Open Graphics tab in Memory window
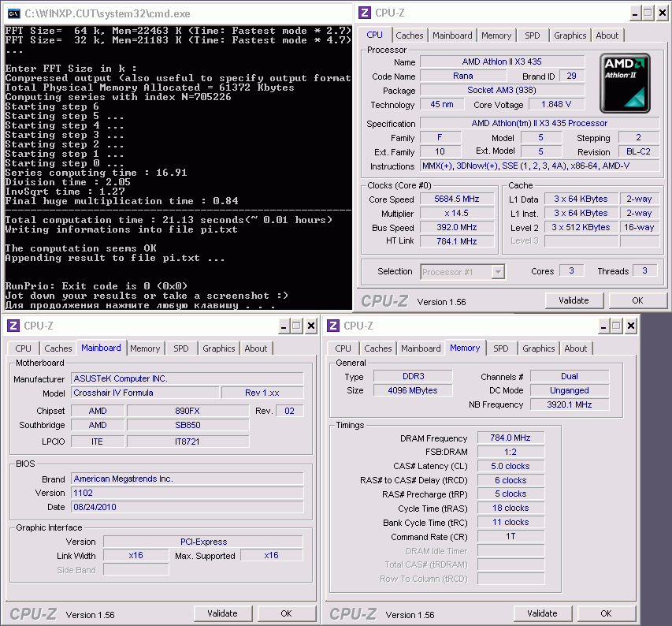The width and height of the screenshot is (672, 626). pyautogui.click(x=538, y=348)
